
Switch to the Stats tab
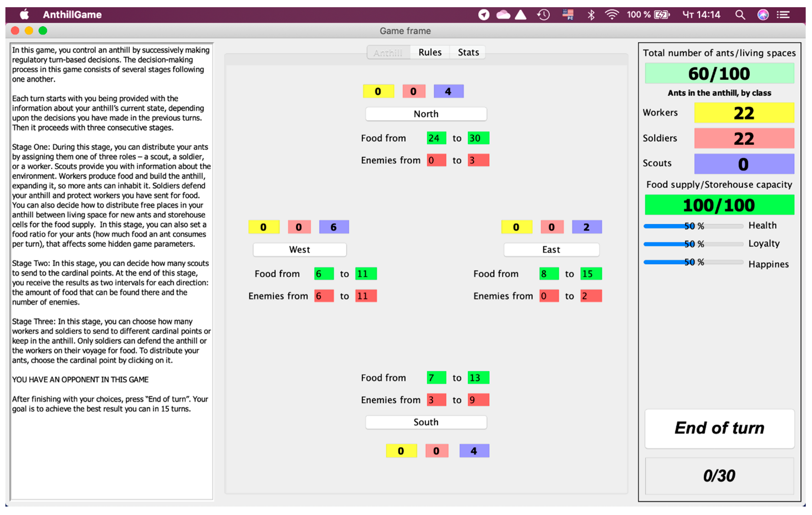(x=468, y=52)
